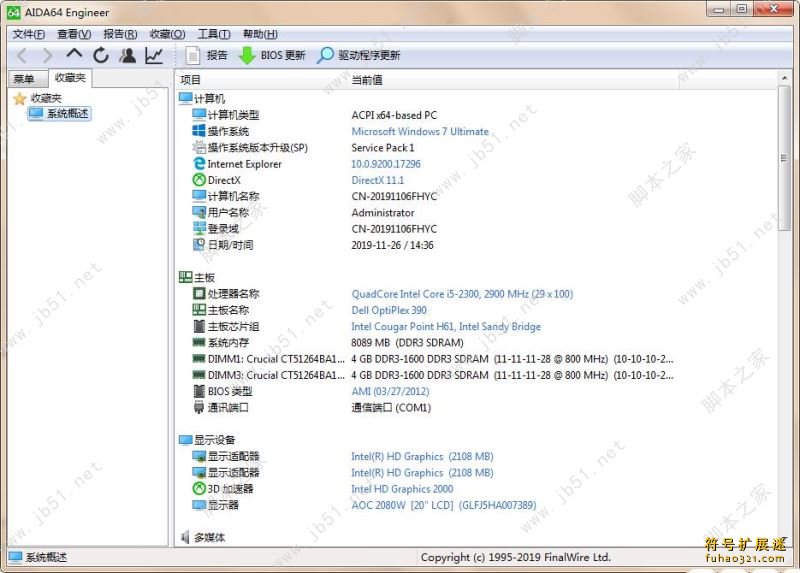Viewport: 800px width, 573px height.
Task: Go up one level with Up arrow
Action: [x=74, y=54]
